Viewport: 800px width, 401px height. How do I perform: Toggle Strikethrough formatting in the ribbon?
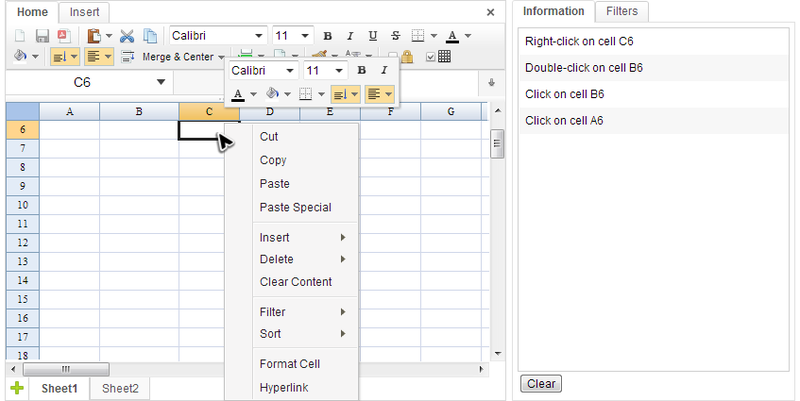point(395,36)
